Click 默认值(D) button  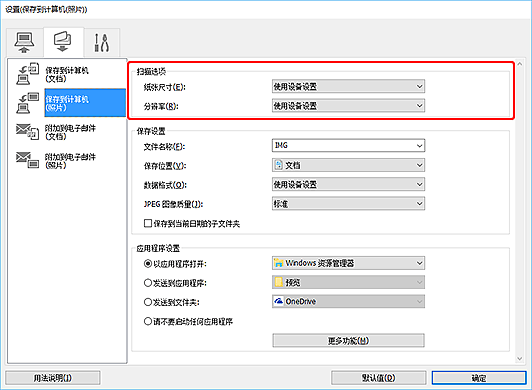pyautogui.click(x=378, y=378)
